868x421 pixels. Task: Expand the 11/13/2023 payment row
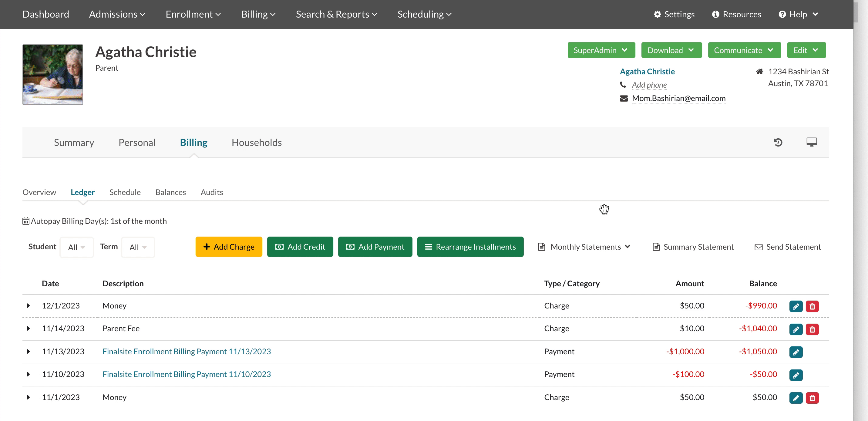click(x=29, y=352)
